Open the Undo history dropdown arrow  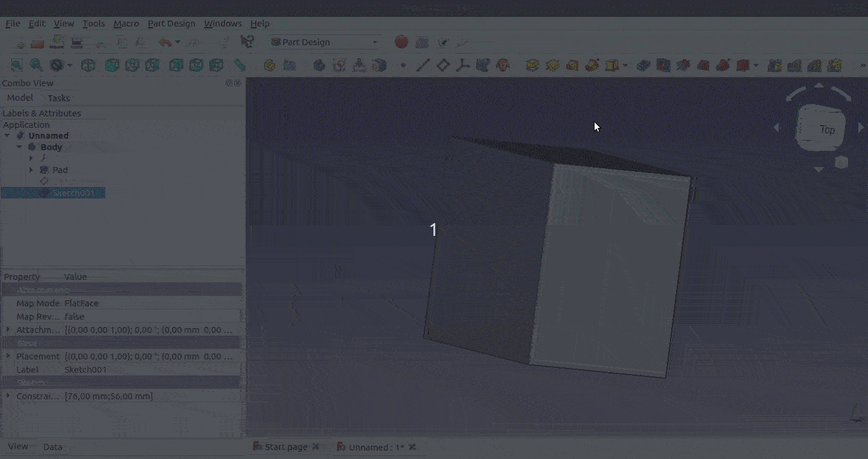[x=177, y=42]
